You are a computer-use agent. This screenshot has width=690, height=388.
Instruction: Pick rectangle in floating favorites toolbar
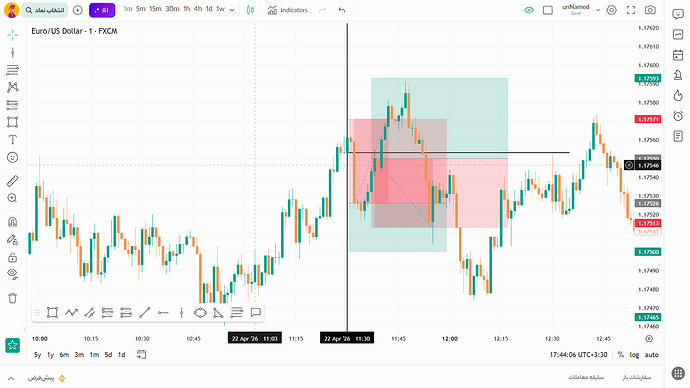click(52, 313)
